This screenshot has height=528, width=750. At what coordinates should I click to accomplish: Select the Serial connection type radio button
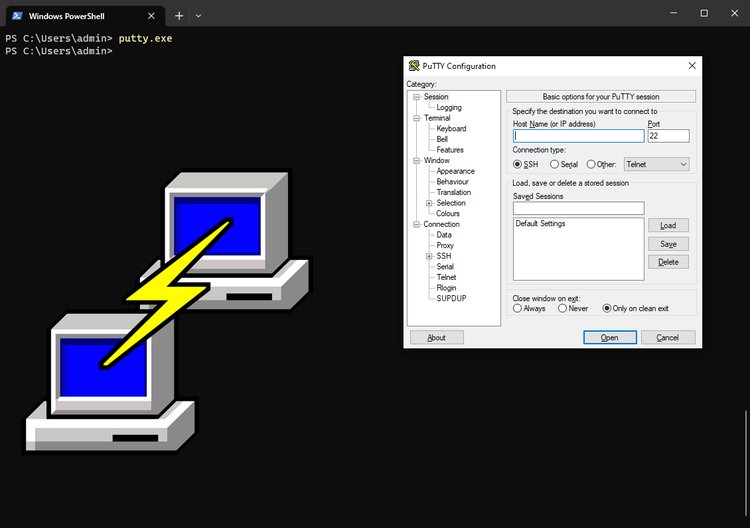[554, 164]
